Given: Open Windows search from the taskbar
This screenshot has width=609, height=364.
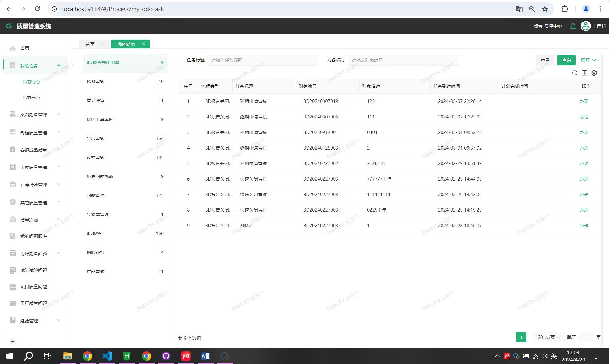Looking at the screenshot, I should [29, 356].
